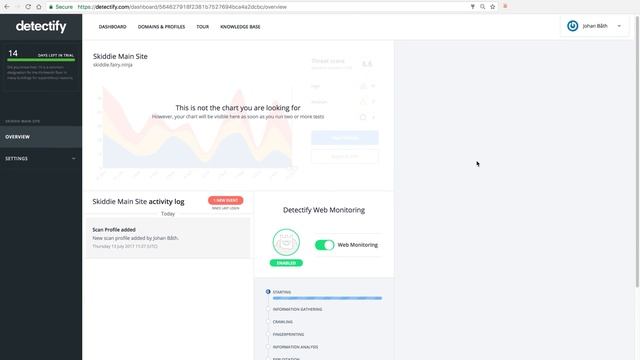The height and width of the screenshot is (360, 640).
Task: Click the Enabled green badge
Action: [x=286, y=263]
